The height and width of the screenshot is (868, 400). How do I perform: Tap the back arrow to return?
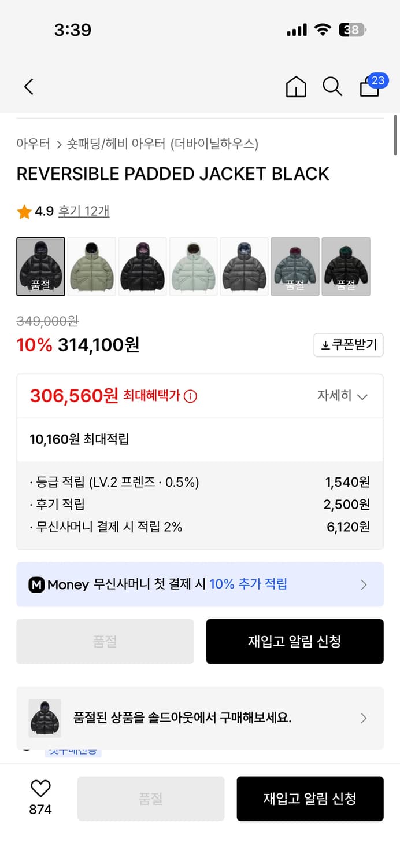tap(28, 86)
